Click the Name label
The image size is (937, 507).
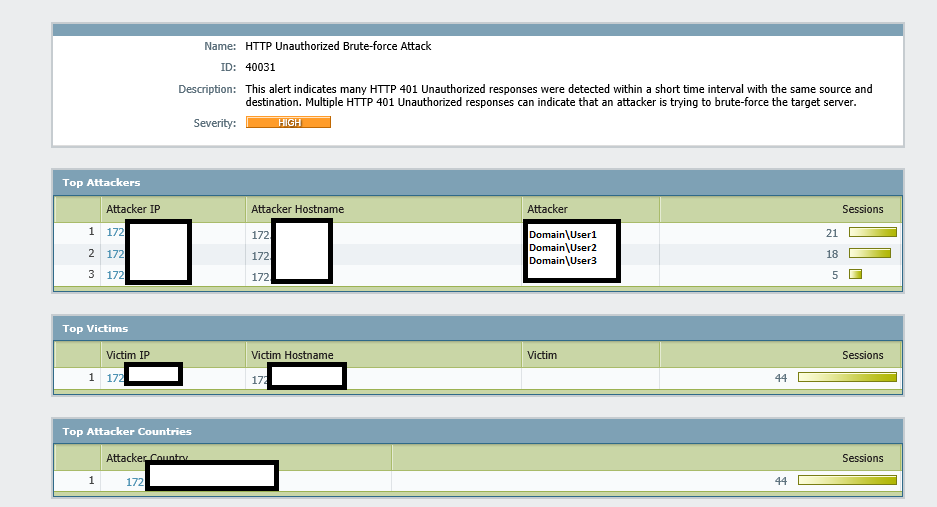point(220,46)
